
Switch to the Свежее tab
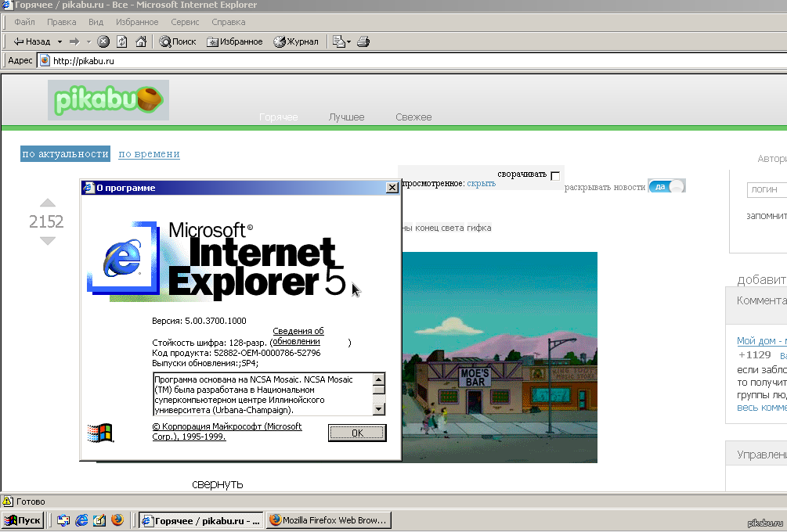[413, 117]
